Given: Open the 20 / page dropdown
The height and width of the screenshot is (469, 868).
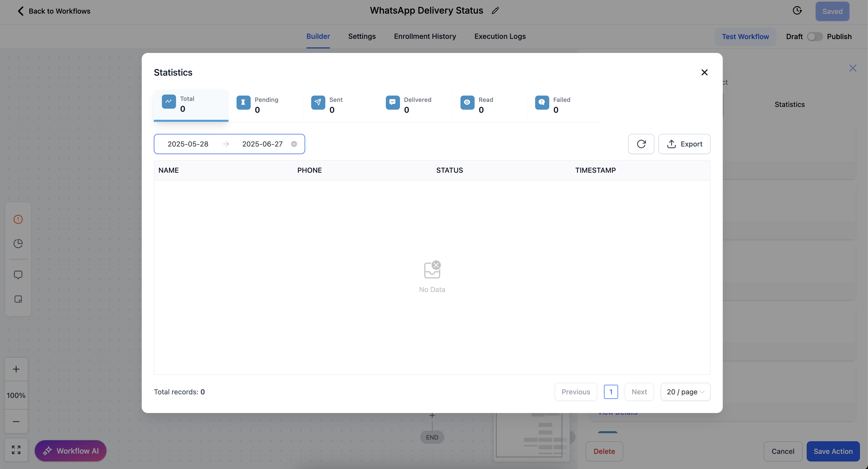Looking at the screenshot, I should tap(685, 392).
